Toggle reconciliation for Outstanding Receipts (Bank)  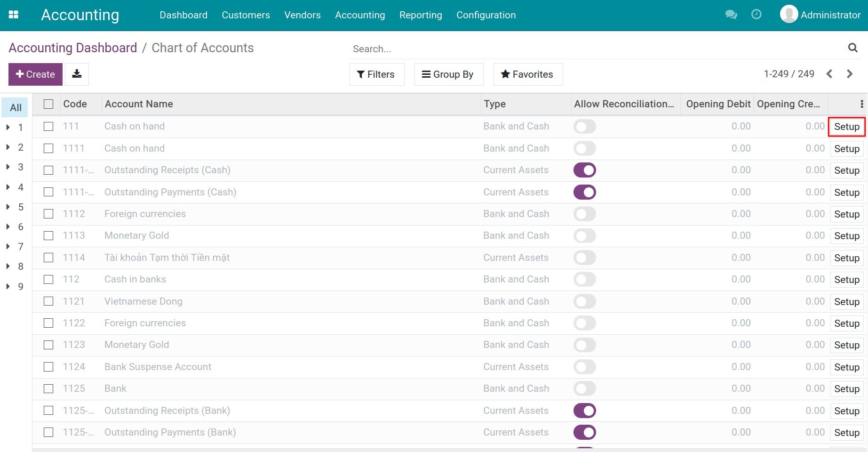585,411
